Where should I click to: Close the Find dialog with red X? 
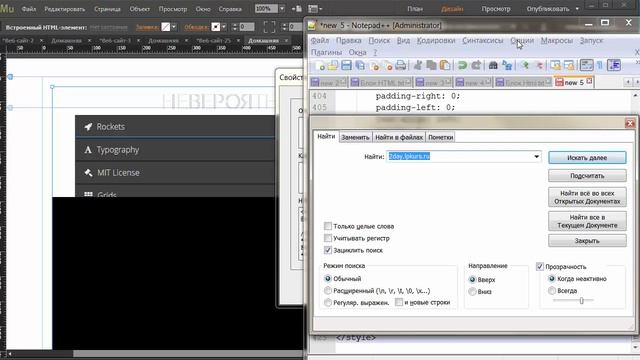pos(630,123)
